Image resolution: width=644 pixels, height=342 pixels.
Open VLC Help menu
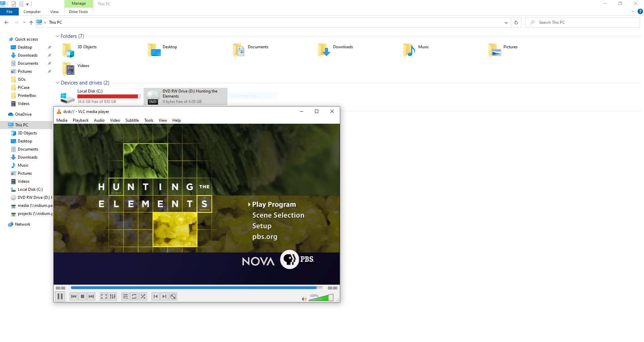point(176,120)
